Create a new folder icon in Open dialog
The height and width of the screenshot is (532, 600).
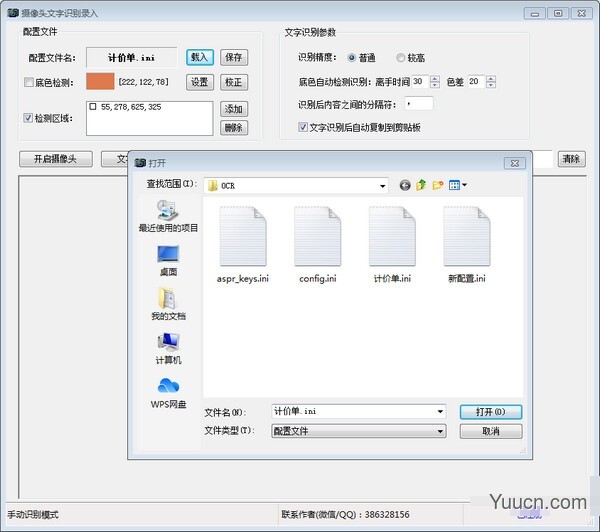click(x=438, y=185)
